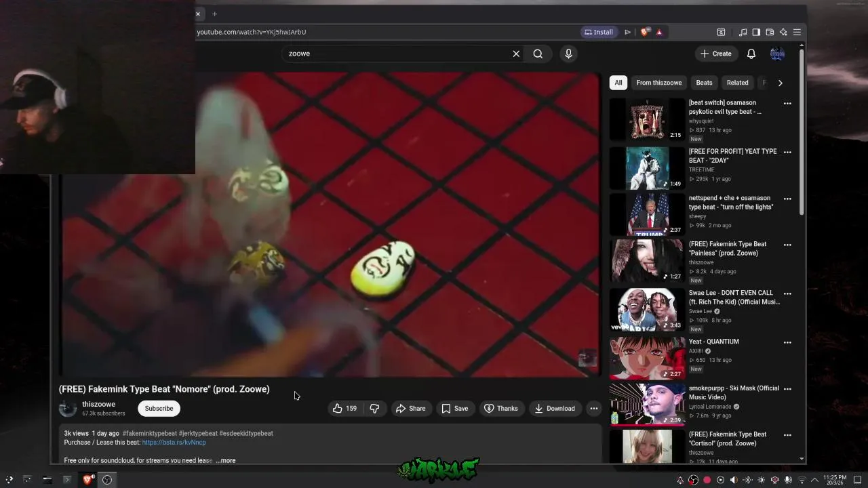The height and width of the screenshot is (488, 868).
Task: Select the Related filter chip
Action: (x=737, y=83)
